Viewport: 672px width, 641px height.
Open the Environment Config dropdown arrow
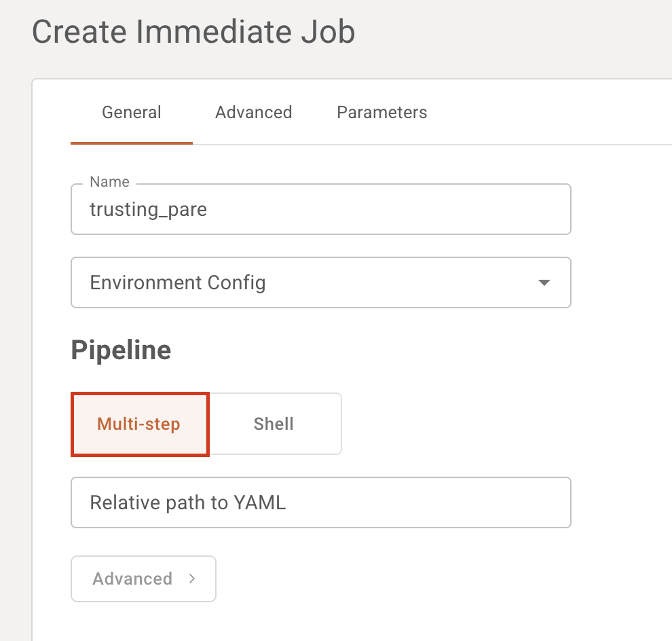pyautogui.click(x=543, y=282)
